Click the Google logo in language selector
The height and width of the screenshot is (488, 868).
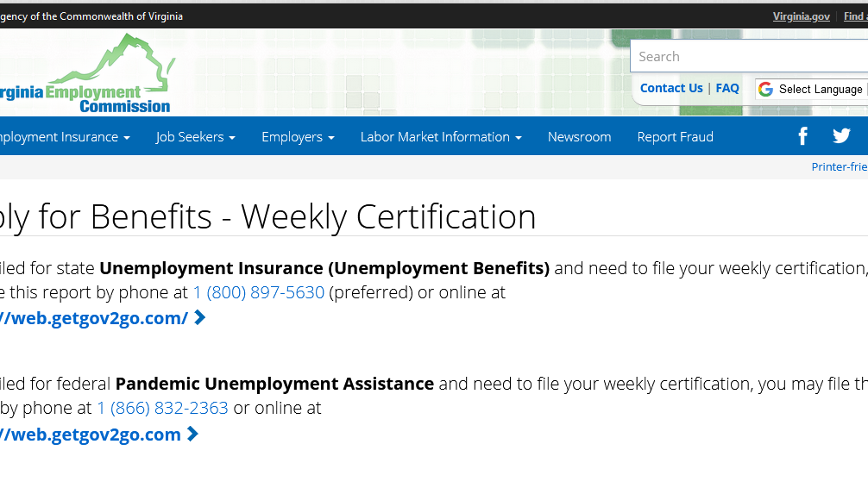click(765, 89)
